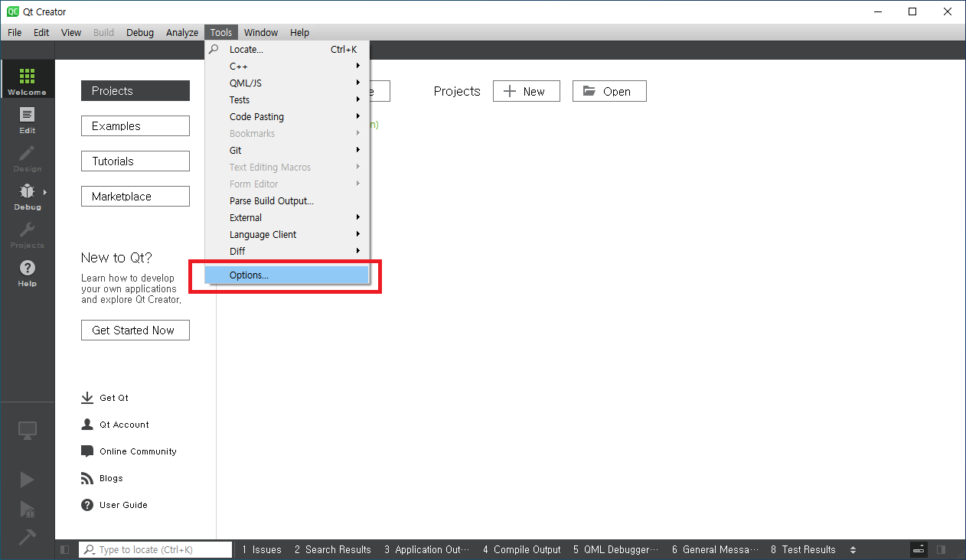Click the Type to locate field
Viewport: 966px width, 560px height.
[155, 549]
